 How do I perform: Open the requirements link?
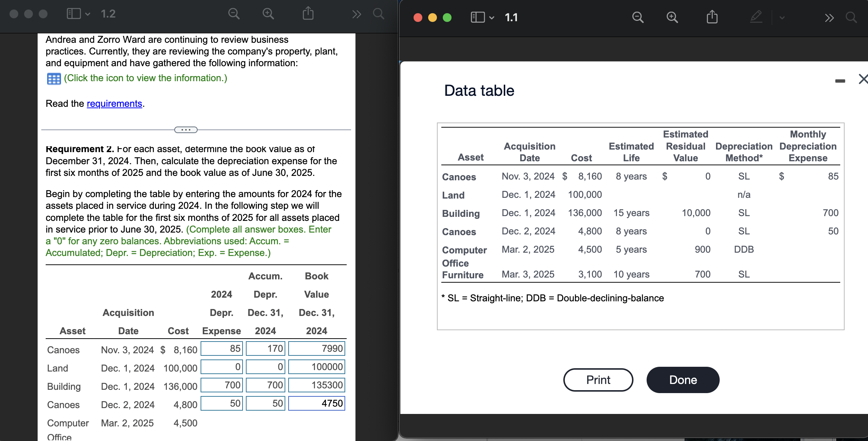[x=114, y=104]
